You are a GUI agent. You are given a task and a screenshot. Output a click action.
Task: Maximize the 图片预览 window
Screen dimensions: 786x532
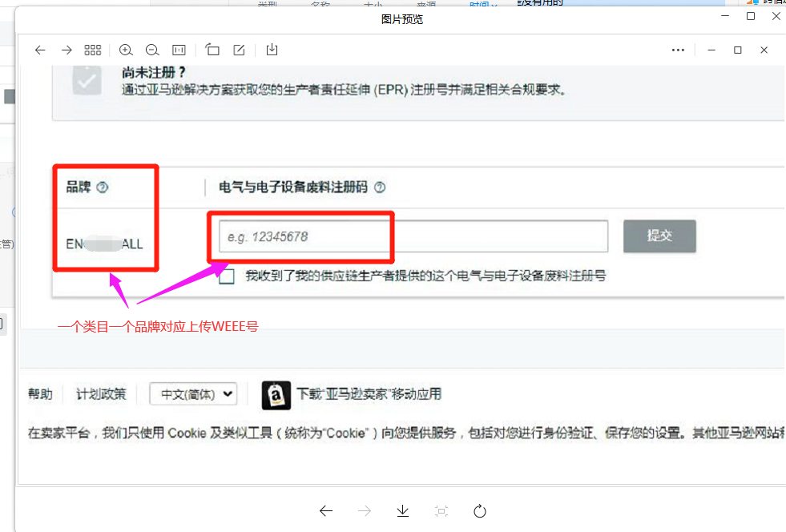pos(751,16)
